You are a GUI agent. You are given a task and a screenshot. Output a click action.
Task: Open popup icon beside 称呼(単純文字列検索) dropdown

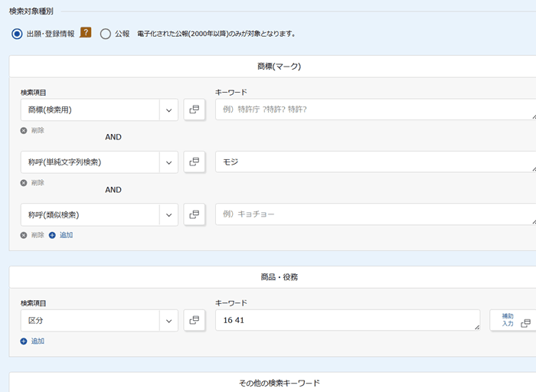pyautogui.click(x=194, y=162)
